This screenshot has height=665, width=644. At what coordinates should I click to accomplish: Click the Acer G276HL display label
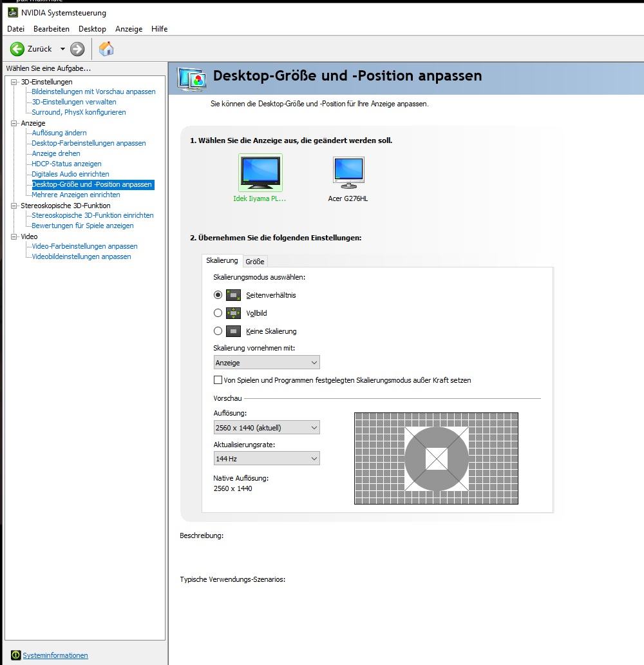[348, 198]
